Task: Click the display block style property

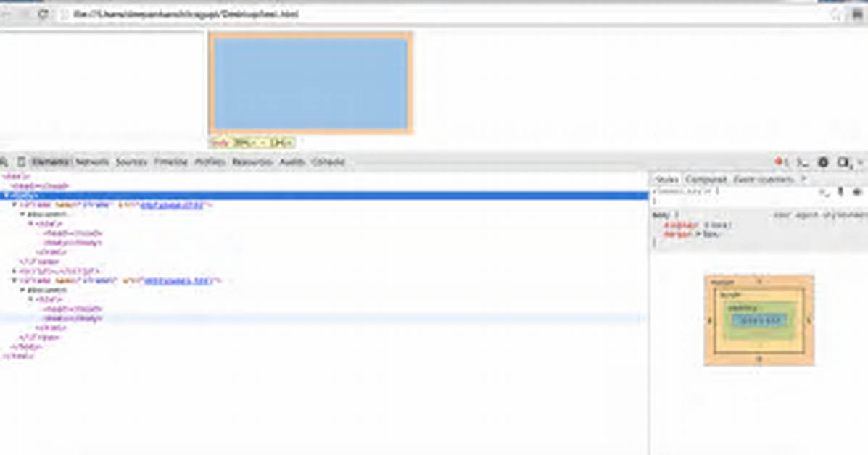Action: [698, 225]
